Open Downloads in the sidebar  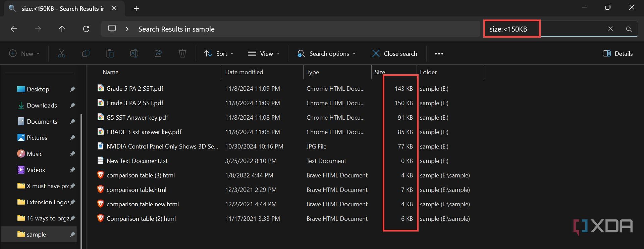(42, 105)
